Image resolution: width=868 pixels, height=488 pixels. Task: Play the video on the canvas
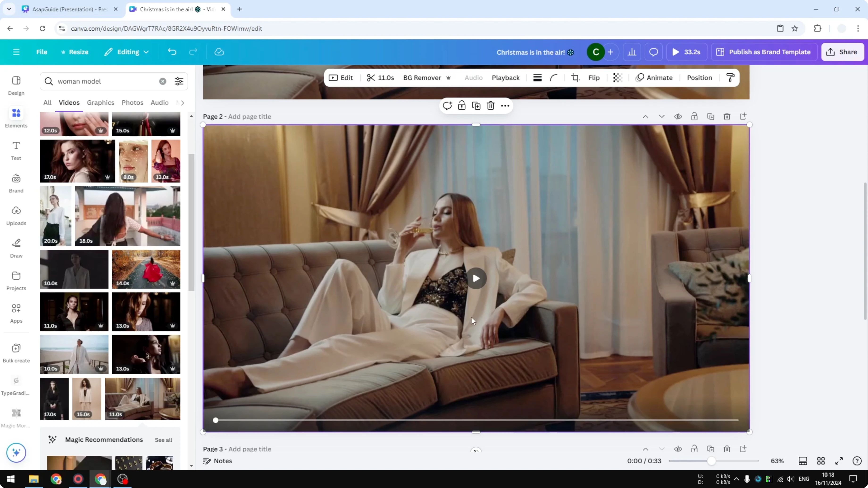pyautogui.click(x=476, y=278)
